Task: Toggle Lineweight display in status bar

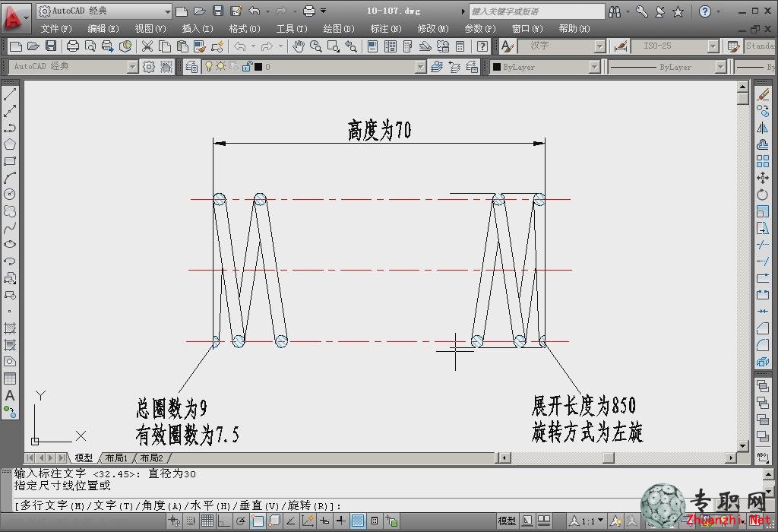Action: [341, 521]
